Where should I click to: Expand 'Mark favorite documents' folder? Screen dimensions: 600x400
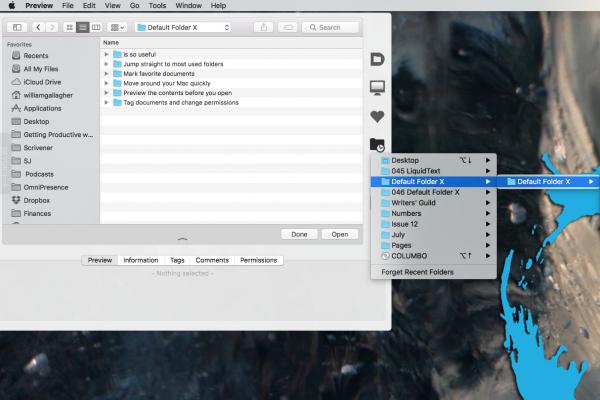[x=106, y=73]
